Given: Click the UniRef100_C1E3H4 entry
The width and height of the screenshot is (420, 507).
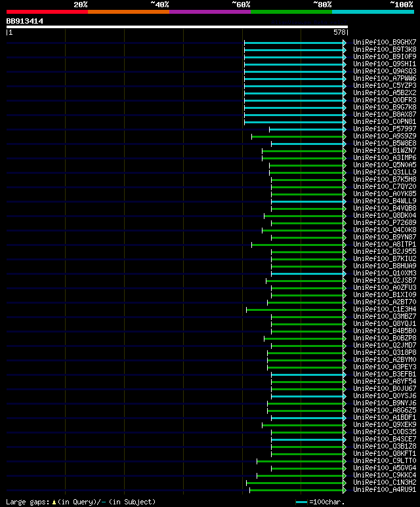Looking at the screenshot, I should [x=385, y=310].
